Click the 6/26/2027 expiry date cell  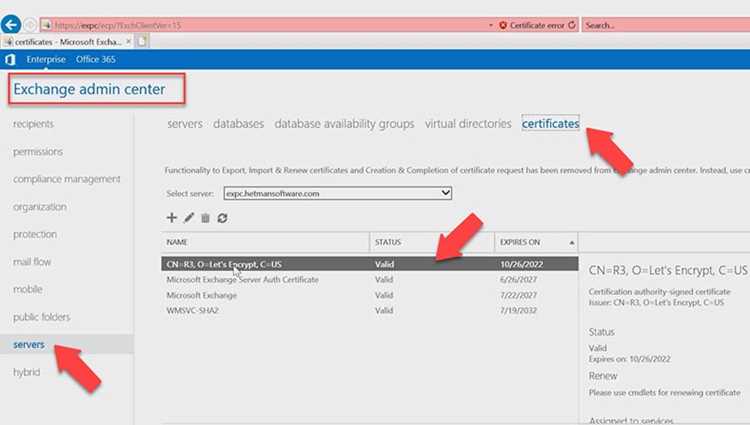coord(518,280)
